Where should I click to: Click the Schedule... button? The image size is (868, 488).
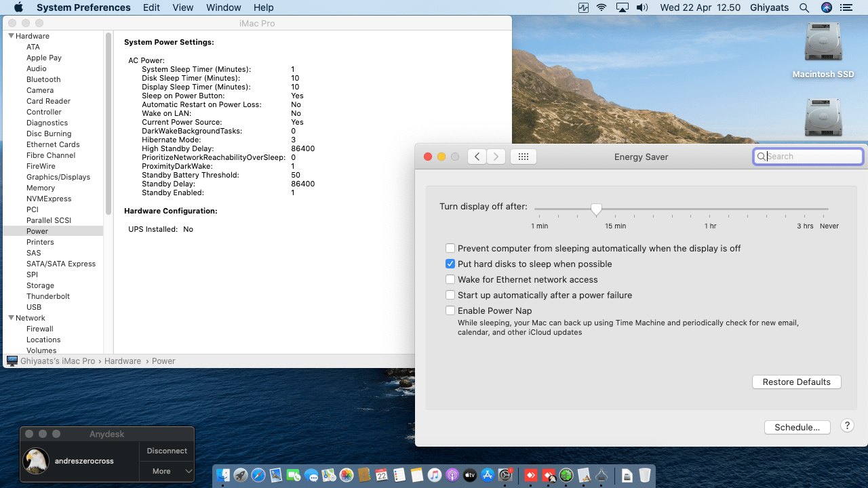[797, 428]
